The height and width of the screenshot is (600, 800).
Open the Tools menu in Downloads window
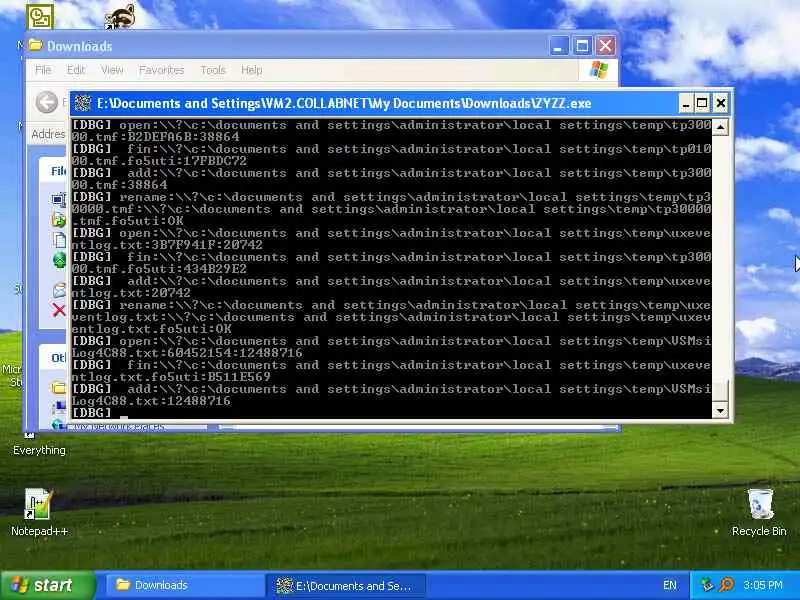pos(213,70)
